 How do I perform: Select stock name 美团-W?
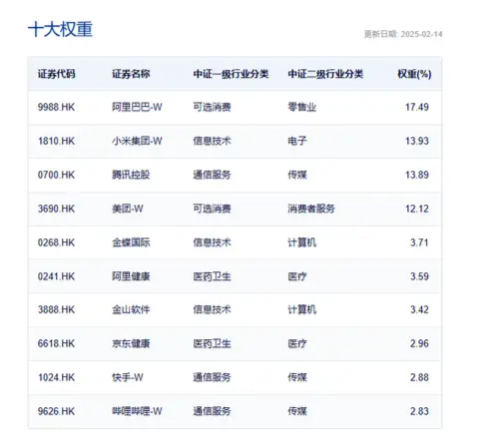tap(128, 209)
